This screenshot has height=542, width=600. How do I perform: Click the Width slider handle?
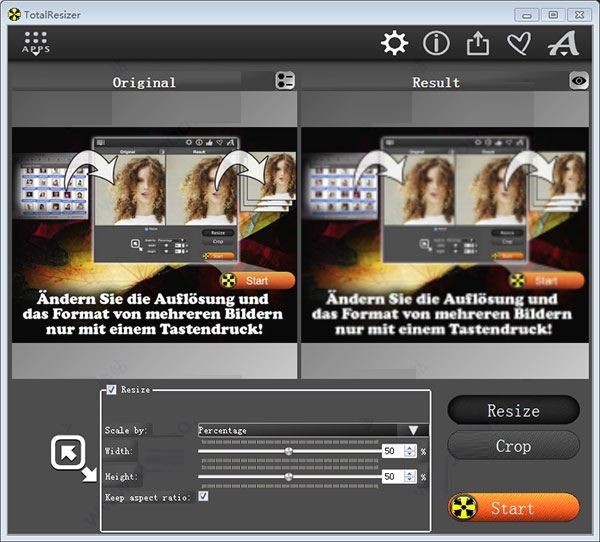click(x=289, y=451)
